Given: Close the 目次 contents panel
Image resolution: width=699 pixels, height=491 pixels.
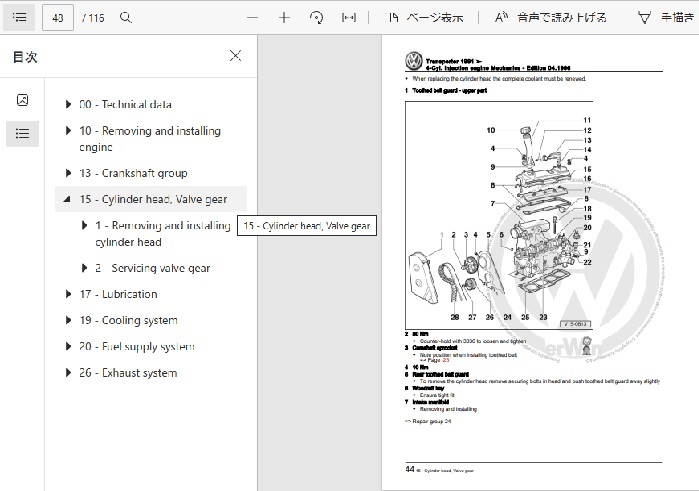Looking at the screenshot, I should pyautogui.click(x=235, y=56).
